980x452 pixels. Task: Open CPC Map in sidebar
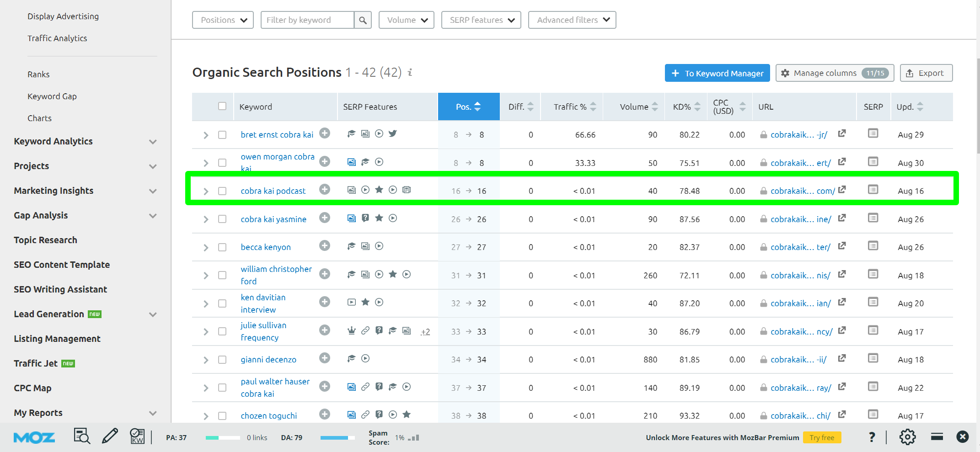[32, 388]
